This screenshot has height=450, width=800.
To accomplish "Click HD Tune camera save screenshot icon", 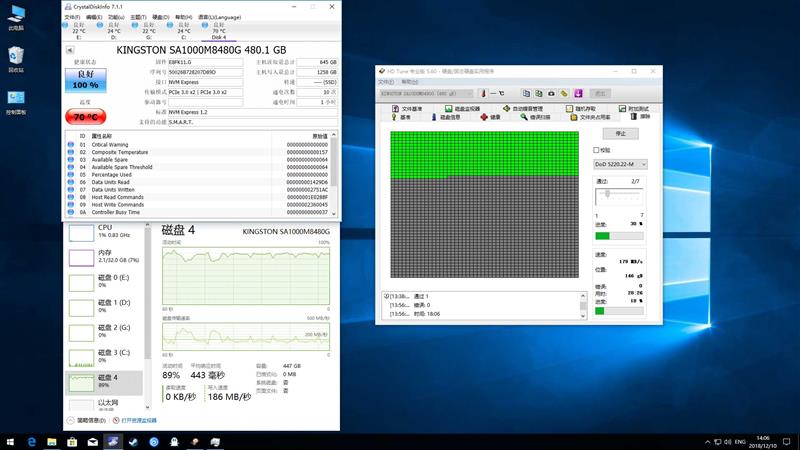I will click(x=552, y=93).
